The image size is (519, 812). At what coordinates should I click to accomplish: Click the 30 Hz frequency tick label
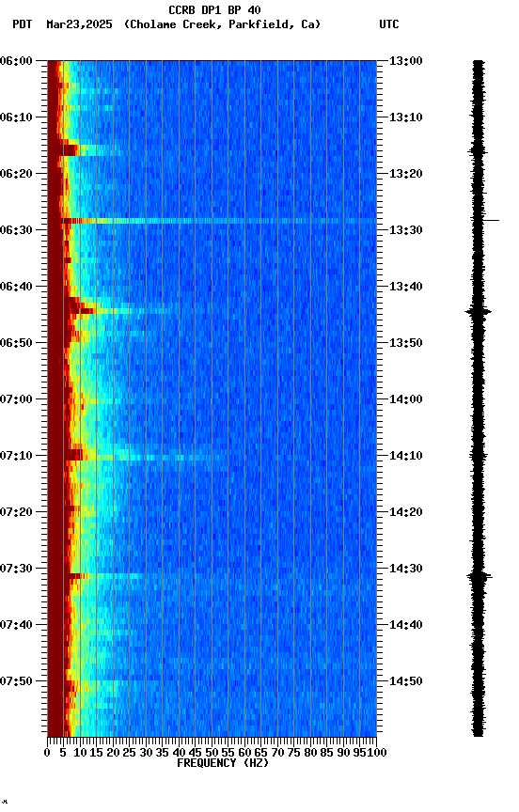tap(146, 753)
